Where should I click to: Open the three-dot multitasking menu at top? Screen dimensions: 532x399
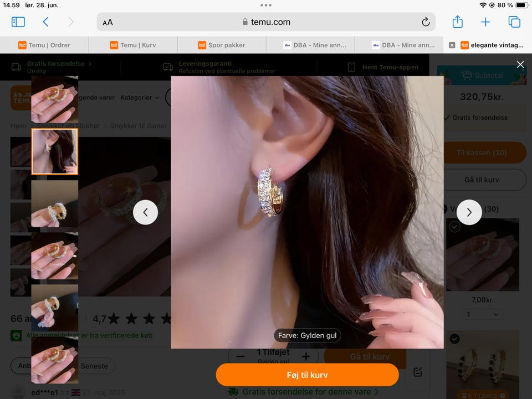[x=265, y=5]
